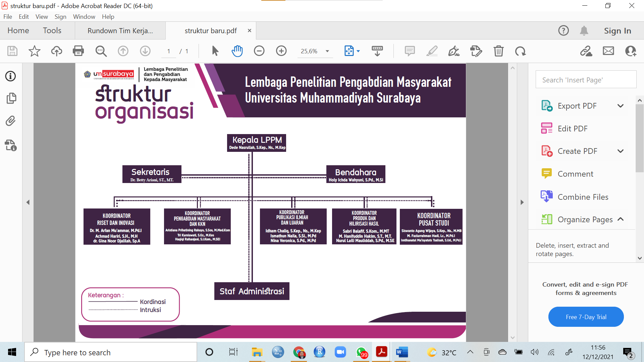The width and height of the screenshot is (644, 362).
Task: Go to previous page arrow
Action: coord(123,51)
